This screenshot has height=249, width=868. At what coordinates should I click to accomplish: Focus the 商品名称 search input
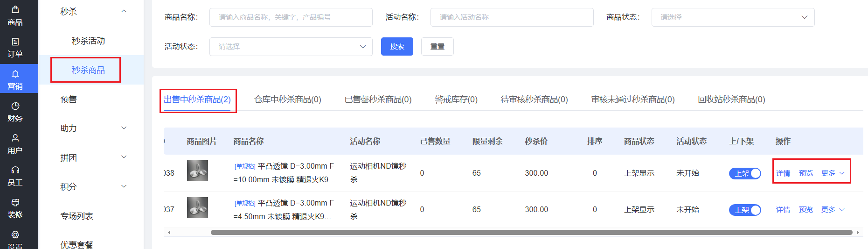[x=291, y=17]
